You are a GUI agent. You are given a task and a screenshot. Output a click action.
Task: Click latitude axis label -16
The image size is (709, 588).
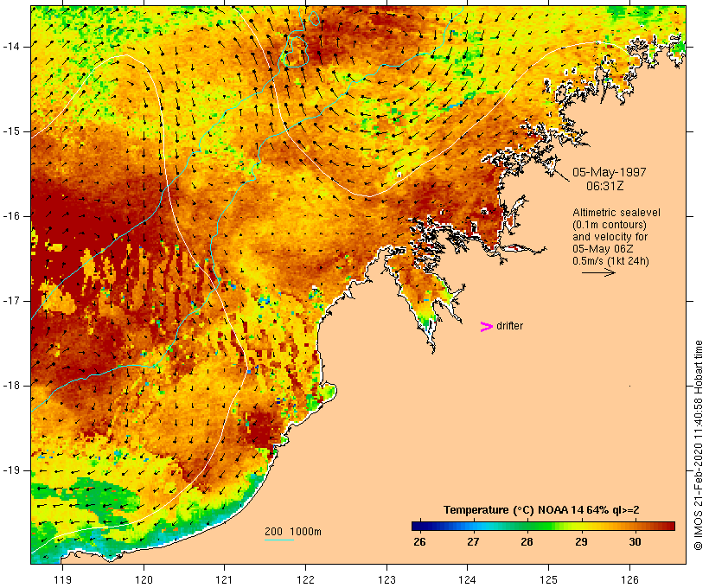click(11, 216)
